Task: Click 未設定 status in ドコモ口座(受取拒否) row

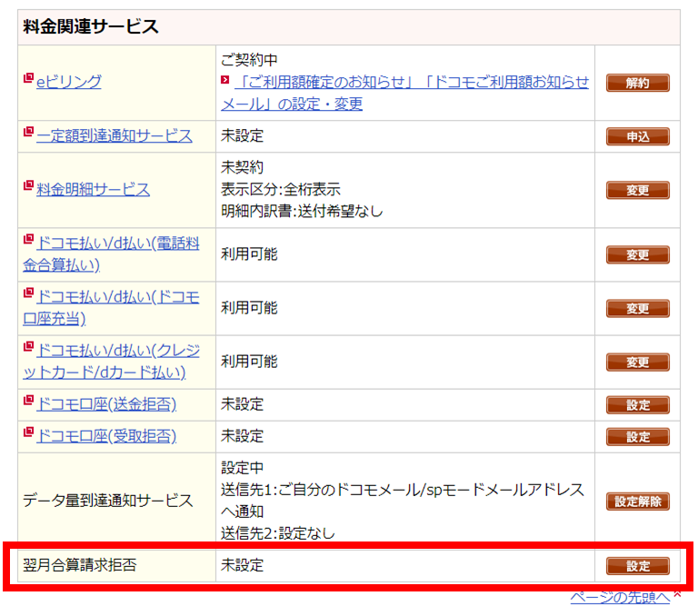Action: point(242,436)
